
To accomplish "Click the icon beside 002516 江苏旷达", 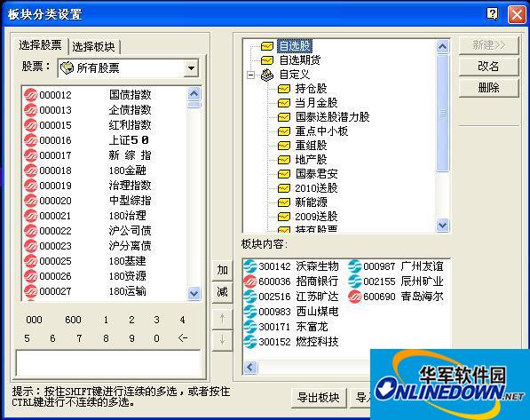I will pos(250,297).
